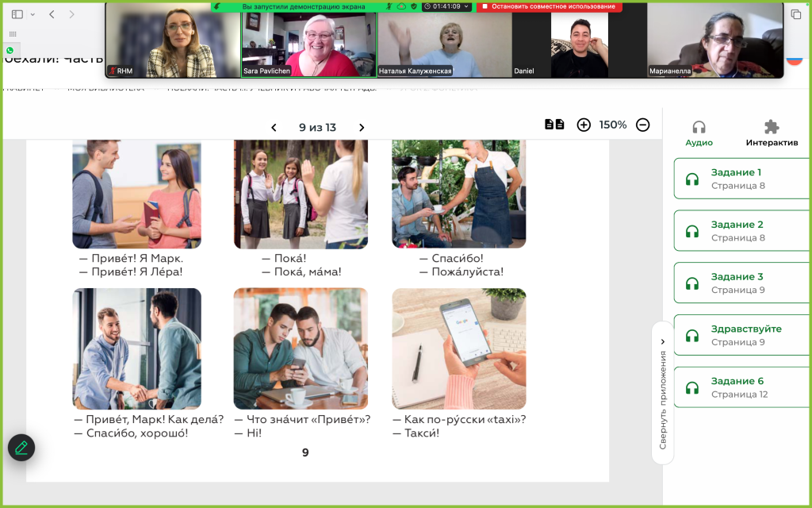The width and height of the screenshot is (812, 508).
Task: Switch to the Интерактив tab
Action: pos(772,133)
